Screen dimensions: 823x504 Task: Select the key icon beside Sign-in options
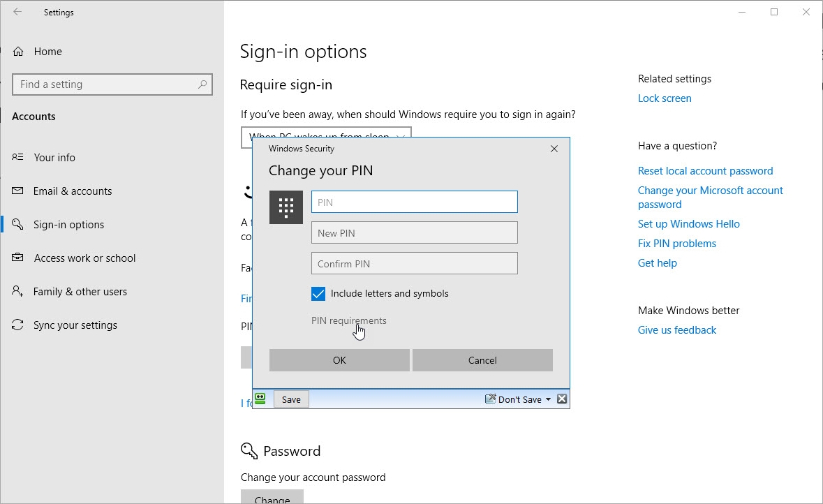pos(17,224)
